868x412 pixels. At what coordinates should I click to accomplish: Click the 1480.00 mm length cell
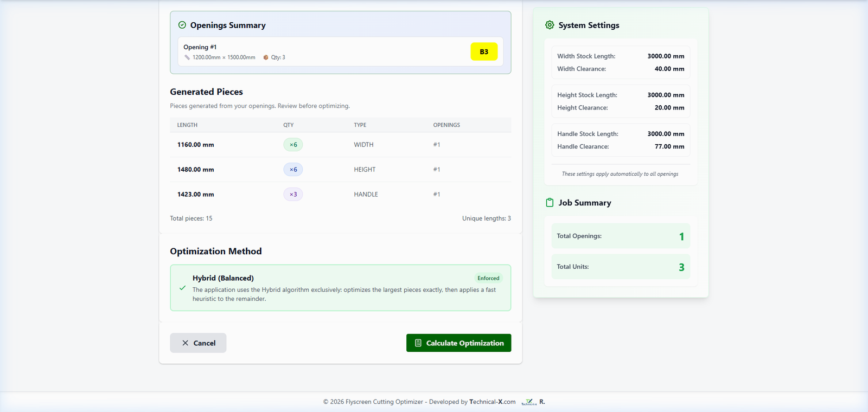[196, 170]
